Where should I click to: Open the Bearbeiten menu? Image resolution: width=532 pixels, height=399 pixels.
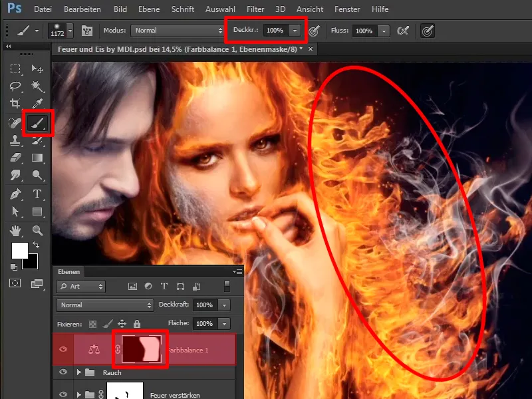(x=82, y=9)
